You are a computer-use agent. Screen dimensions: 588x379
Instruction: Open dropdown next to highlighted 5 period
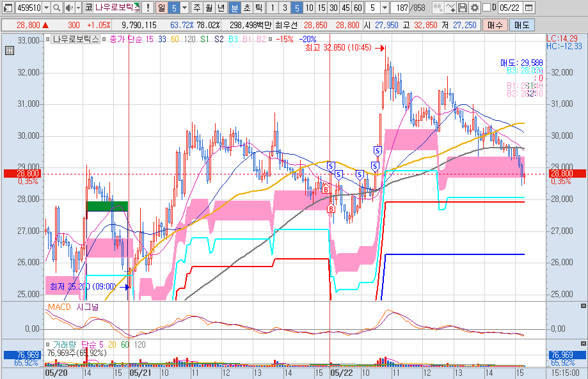pos(184,8)
